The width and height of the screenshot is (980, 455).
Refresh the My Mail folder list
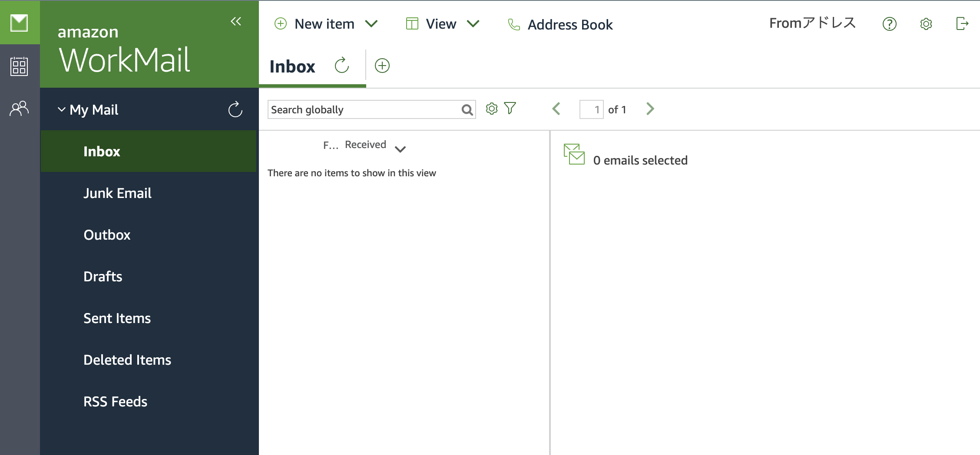click(x=235, y=109)
